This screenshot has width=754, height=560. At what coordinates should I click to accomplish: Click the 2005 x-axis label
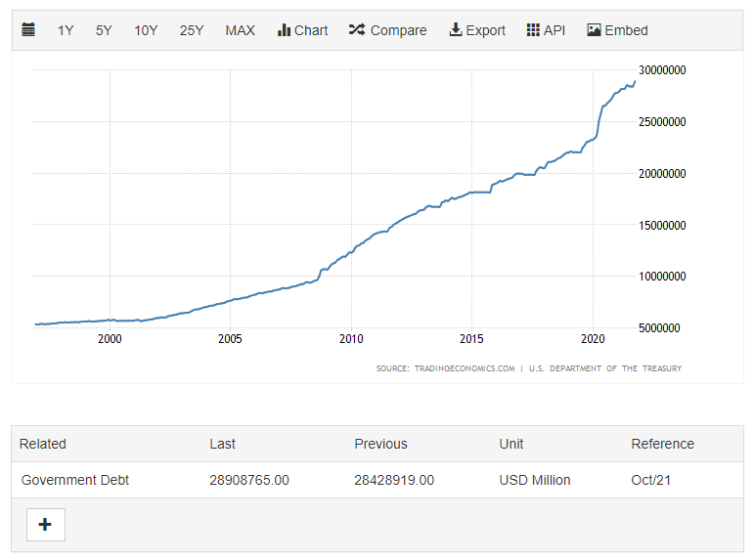230,339
